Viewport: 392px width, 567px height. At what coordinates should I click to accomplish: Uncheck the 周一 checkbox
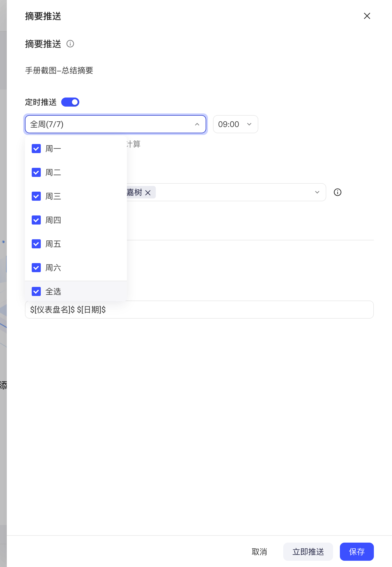click(x=36, y=149)
